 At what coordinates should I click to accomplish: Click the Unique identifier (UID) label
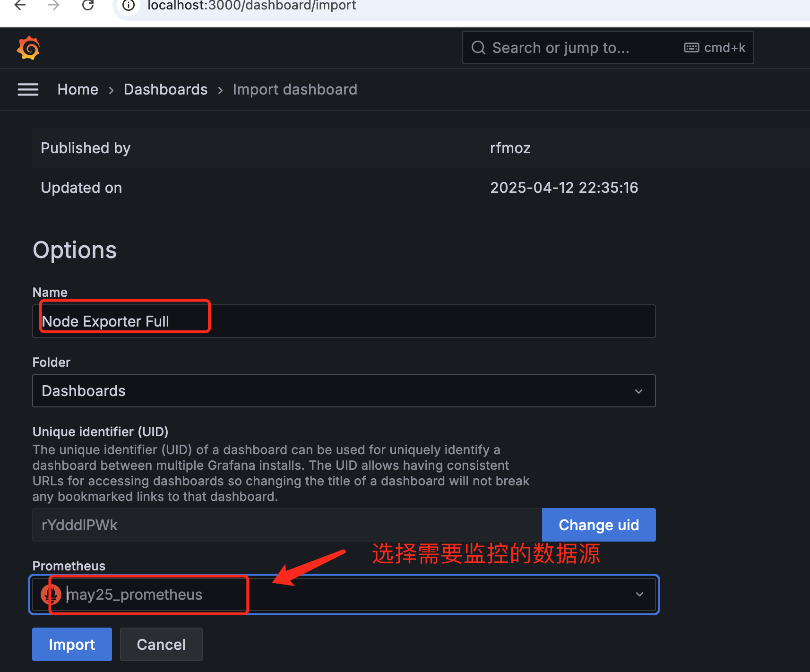(100, 431)
